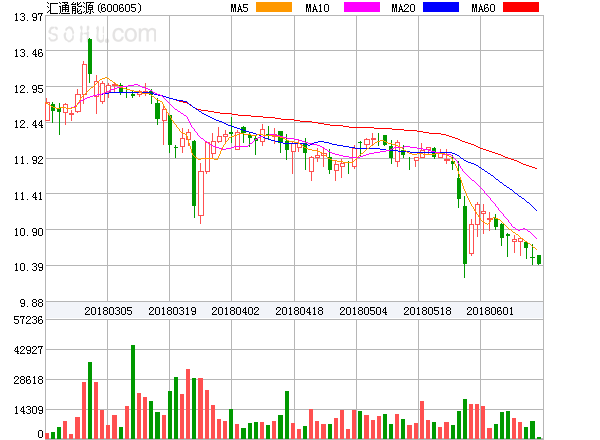This screenshot has height=440, width=600.
Task: Click the MA60 legend label
Action: (x=483, y=8)
